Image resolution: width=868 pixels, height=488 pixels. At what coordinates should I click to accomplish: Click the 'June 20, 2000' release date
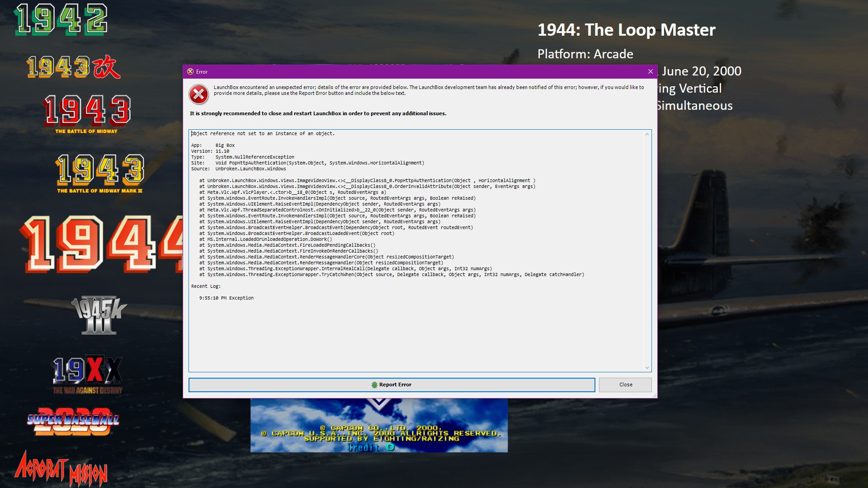(x=702, y=71)
